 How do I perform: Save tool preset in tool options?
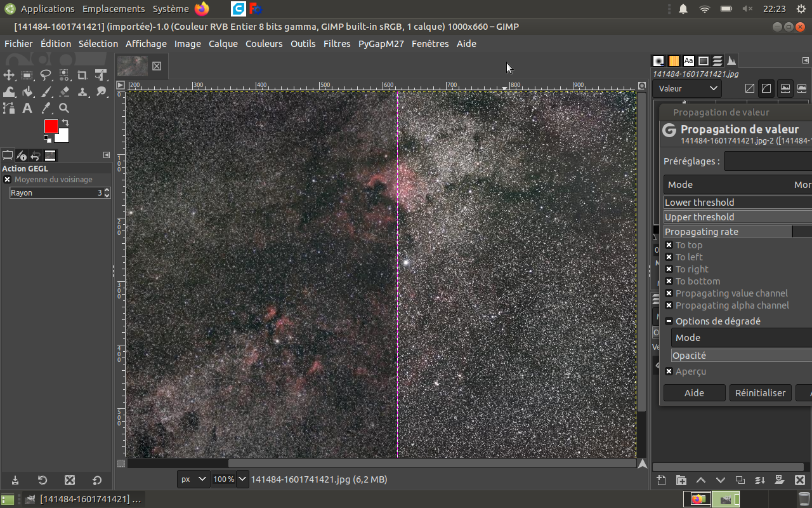coord(15,480)
